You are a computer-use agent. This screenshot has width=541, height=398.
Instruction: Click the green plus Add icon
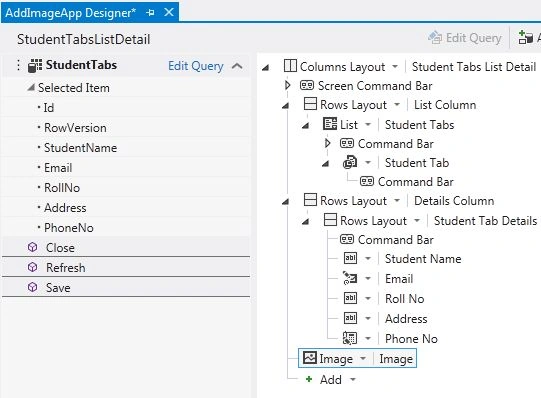tap(309, 379)
